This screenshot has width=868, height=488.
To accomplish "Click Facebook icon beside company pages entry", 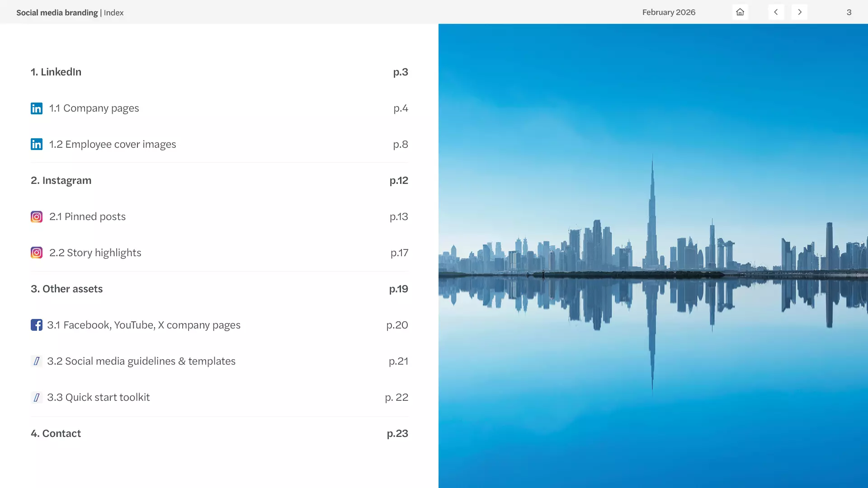I will coord(37,325).
